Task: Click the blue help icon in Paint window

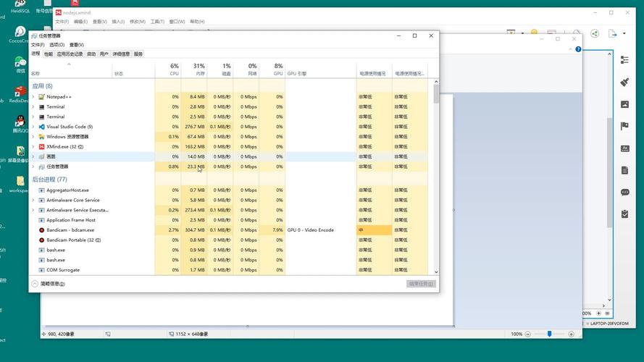Action: [x=578, y=49]
